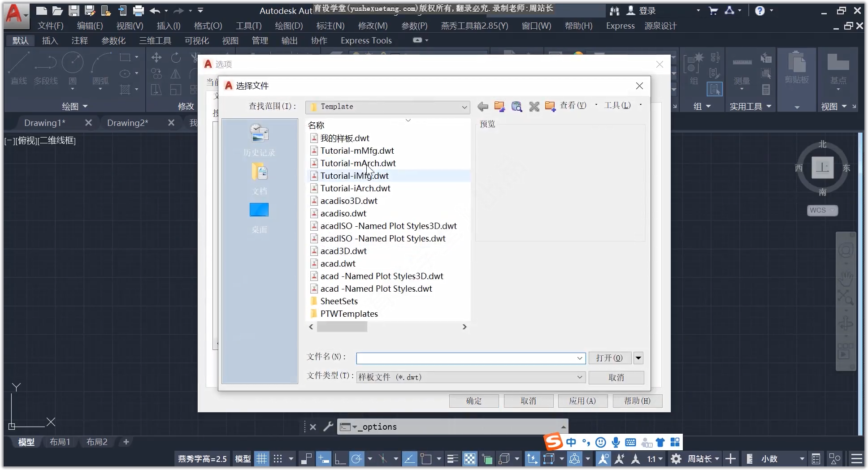Click the Save icon in quick access toolbar
The height and width of the screenshot is (470, 868).
pos(74,10)
